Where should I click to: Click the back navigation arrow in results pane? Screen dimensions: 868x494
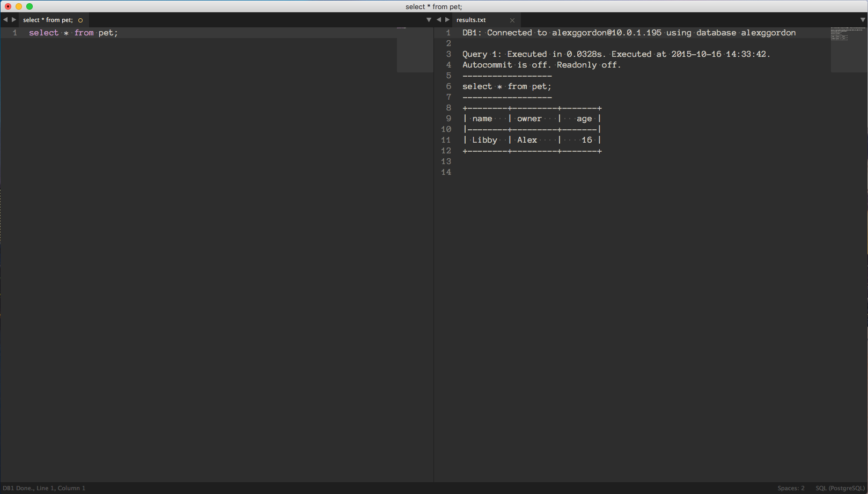point(439,19)
